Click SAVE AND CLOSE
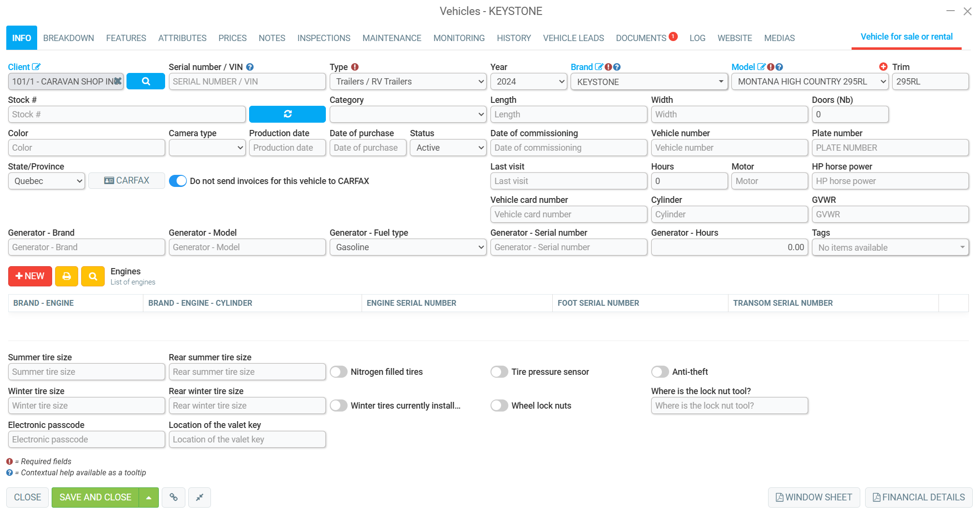 tap(95, 498)
